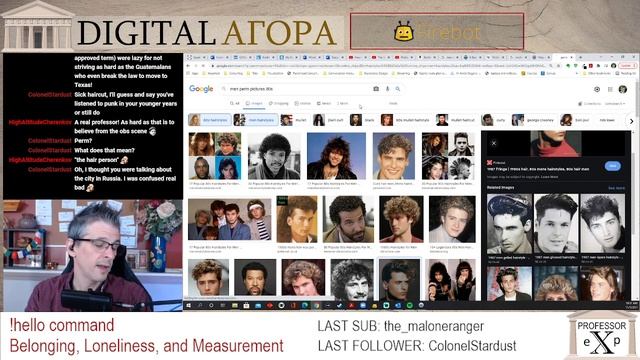Viewport: 640px width, 360px height.
Task: Open third related image, 1987 men hairstyle
Action: click(x=602, y=224)
